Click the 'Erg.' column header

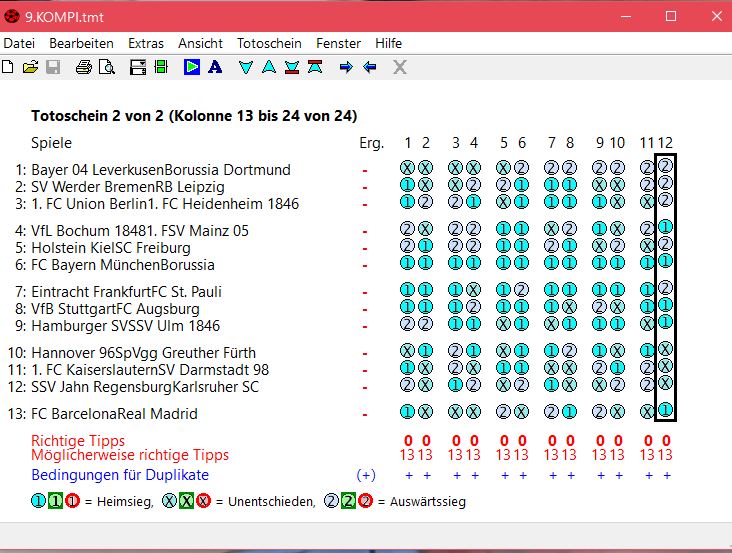[x=372, y=143]
